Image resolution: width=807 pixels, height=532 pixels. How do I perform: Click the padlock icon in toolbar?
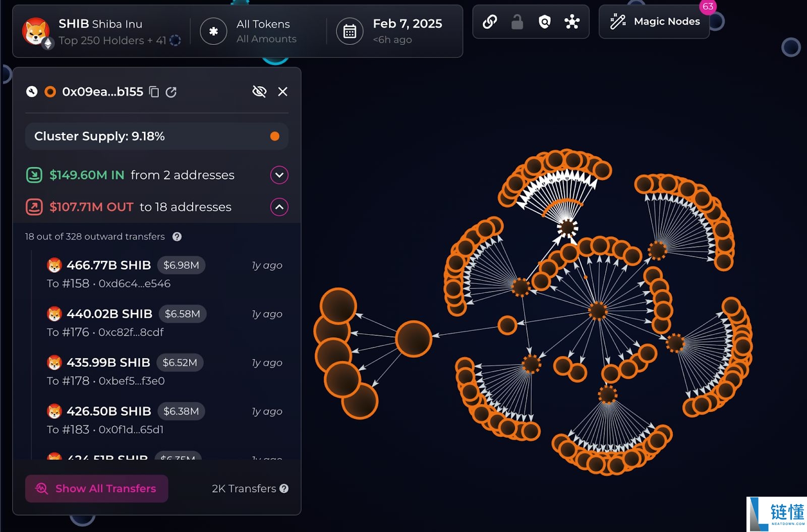tap(517, 22)
